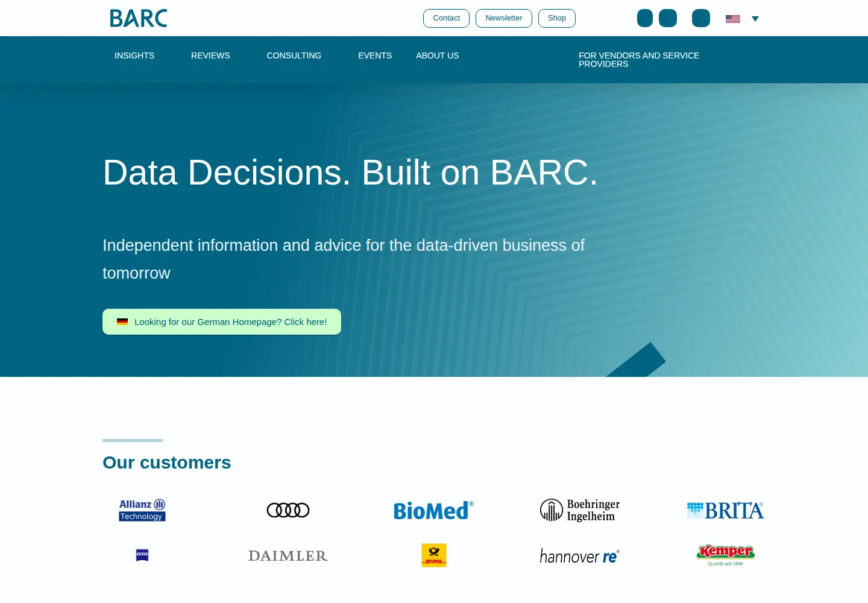Click the 'Independent information and advice' subtitle
The height and width of the screenshot is (603, 868).
344,259
